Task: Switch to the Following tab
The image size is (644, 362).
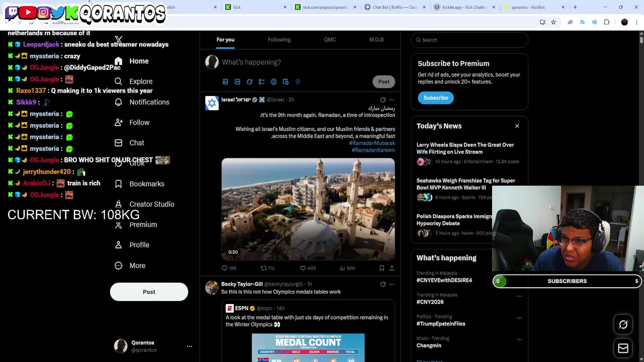Action: pos(279,40)
